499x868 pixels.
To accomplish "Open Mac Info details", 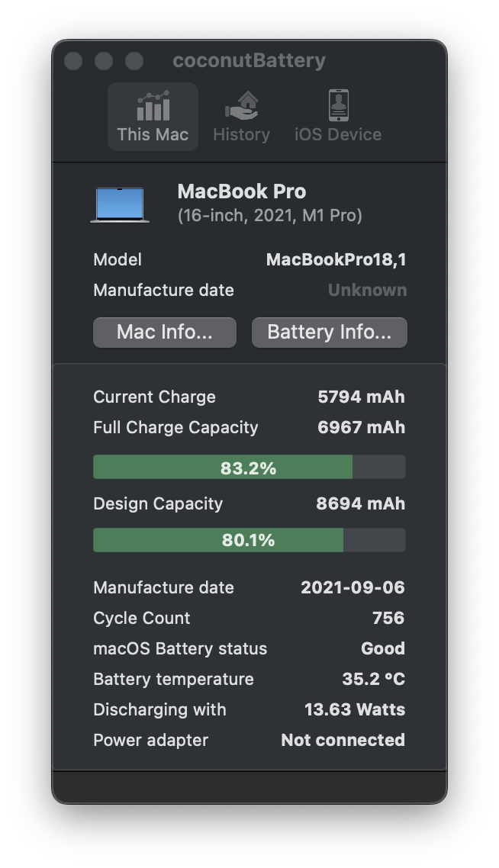I will pyautogui.click(x=165, y=332).
